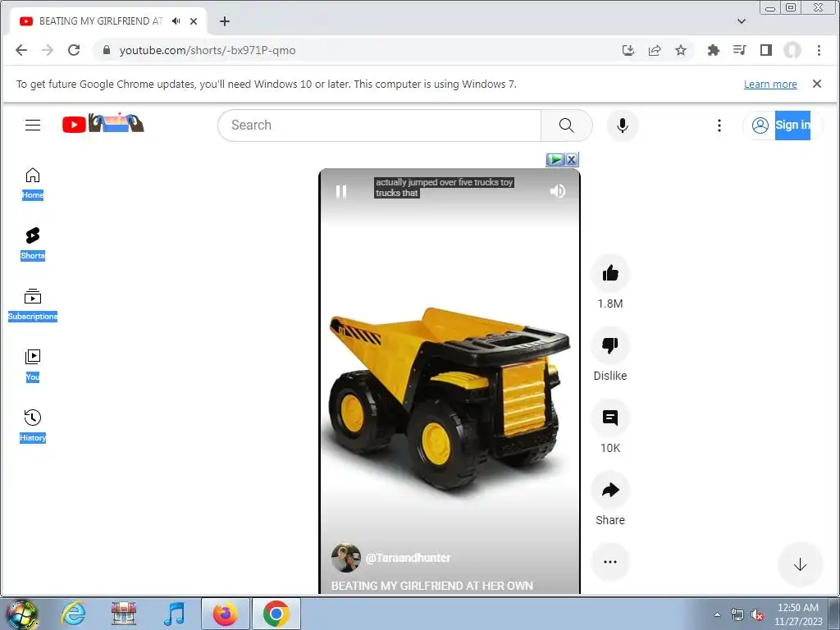
Task: Open the clock showing 12:50 AM
Action: coord(798,614)
